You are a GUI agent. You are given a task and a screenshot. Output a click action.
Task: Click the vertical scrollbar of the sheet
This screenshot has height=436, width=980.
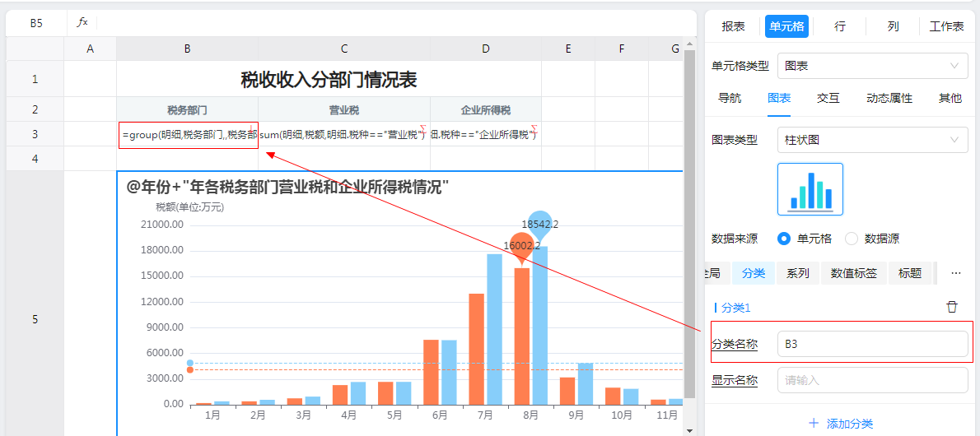tap(690, 230)
